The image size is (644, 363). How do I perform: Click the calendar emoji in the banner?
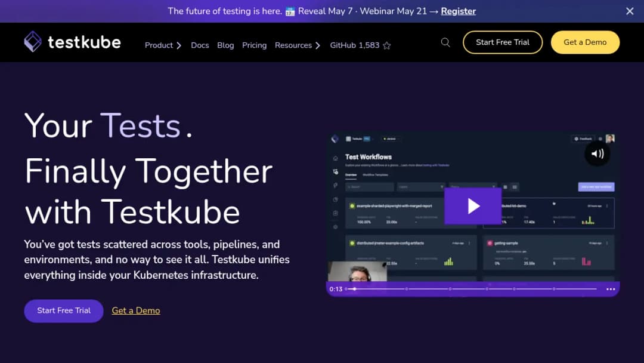coord(290,11)
